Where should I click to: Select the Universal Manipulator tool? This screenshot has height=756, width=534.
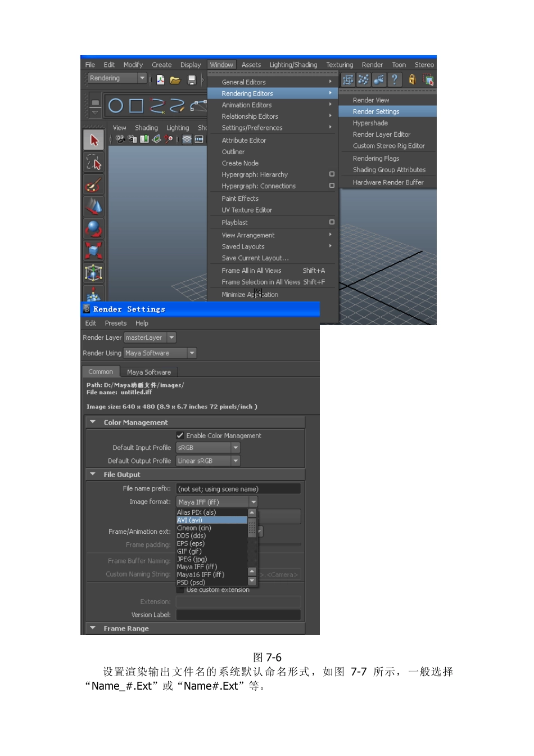click(93, 273)
